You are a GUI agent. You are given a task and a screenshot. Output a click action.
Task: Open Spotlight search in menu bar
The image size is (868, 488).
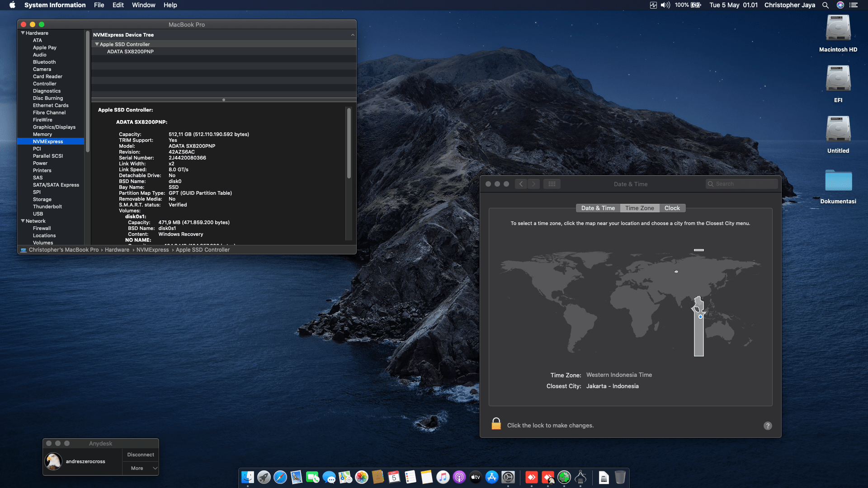click(x=826, y=5)
